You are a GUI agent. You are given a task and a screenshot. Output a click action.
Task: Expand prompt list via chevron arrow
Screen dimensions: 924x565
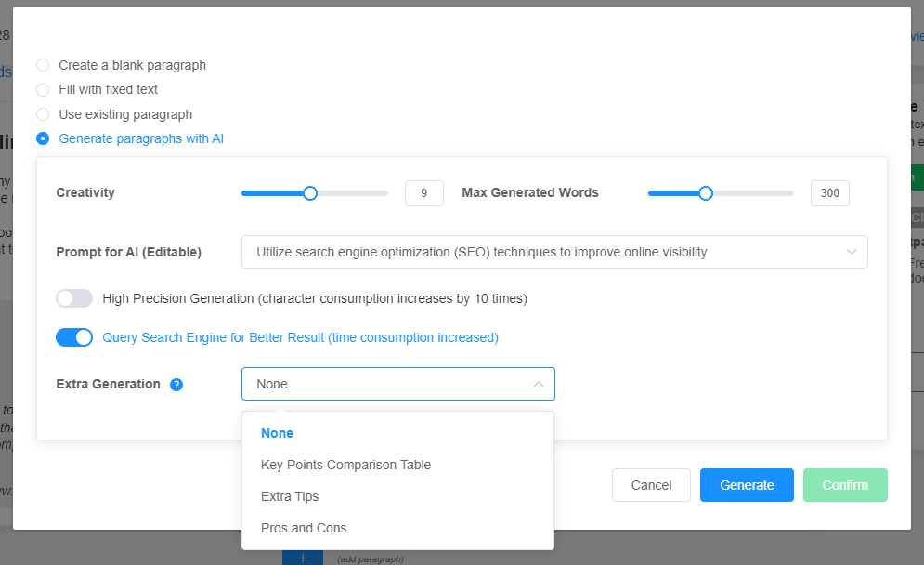[x=852, y=252]
